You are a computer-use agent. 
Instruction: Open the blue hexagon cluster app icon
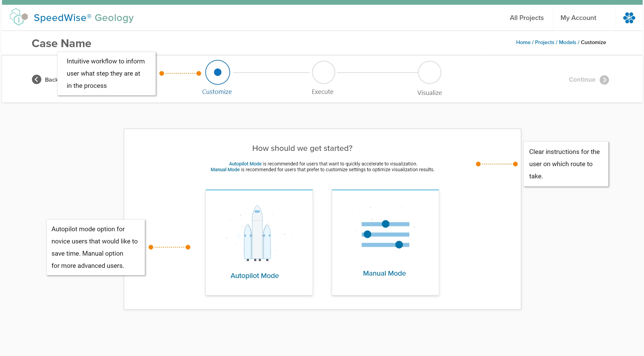click(629, 18)
